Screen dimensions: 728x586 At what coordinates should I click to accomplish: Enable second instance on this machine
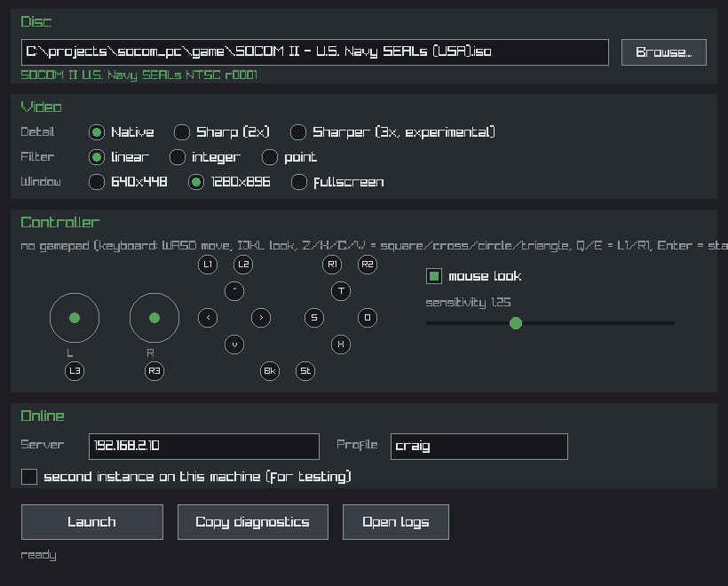coord(29,477)
